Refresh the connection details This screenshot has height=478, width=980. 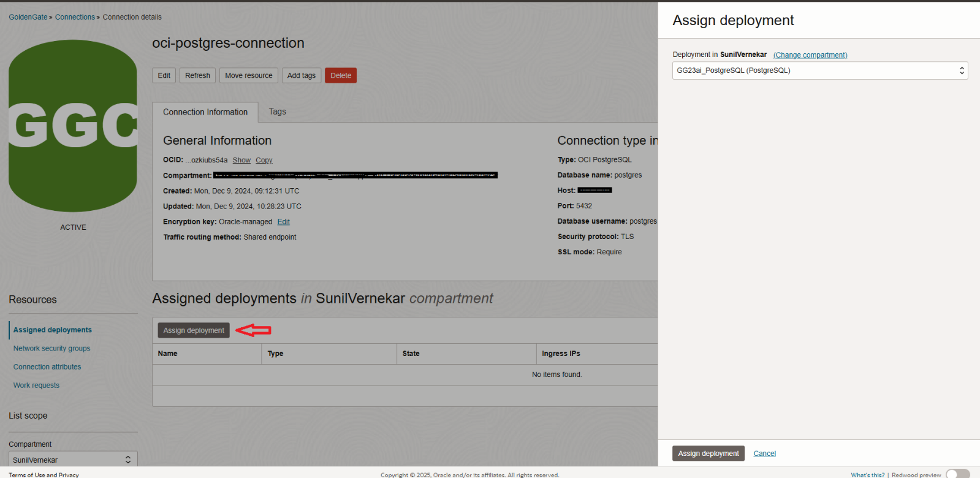[197, 75]
